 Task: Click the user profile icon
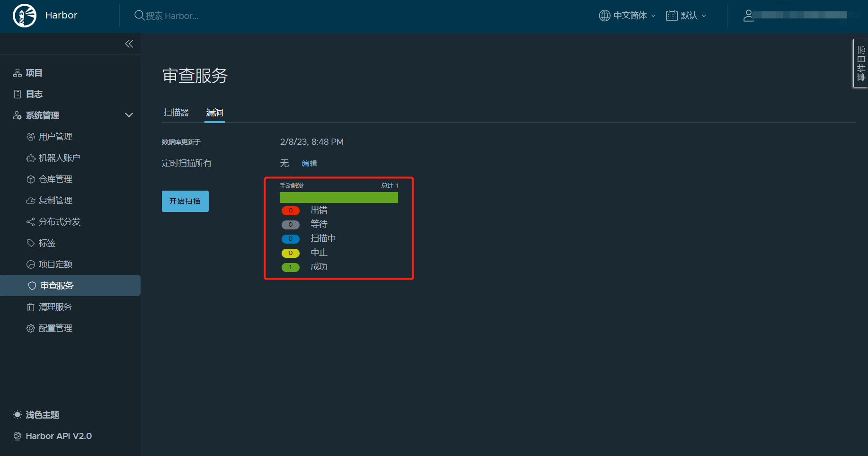(748, 16)
